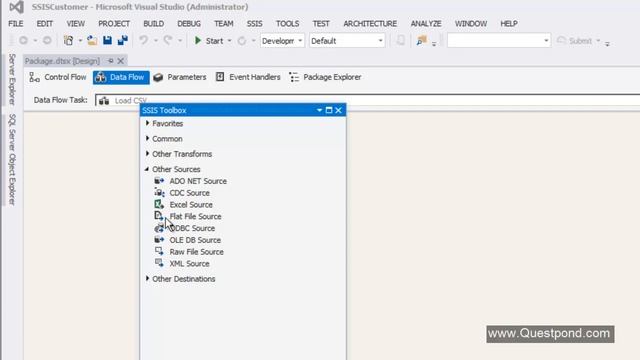Select the ADO NET Source label
Viewport: 640px width, 360px height.
pos(198,181)
